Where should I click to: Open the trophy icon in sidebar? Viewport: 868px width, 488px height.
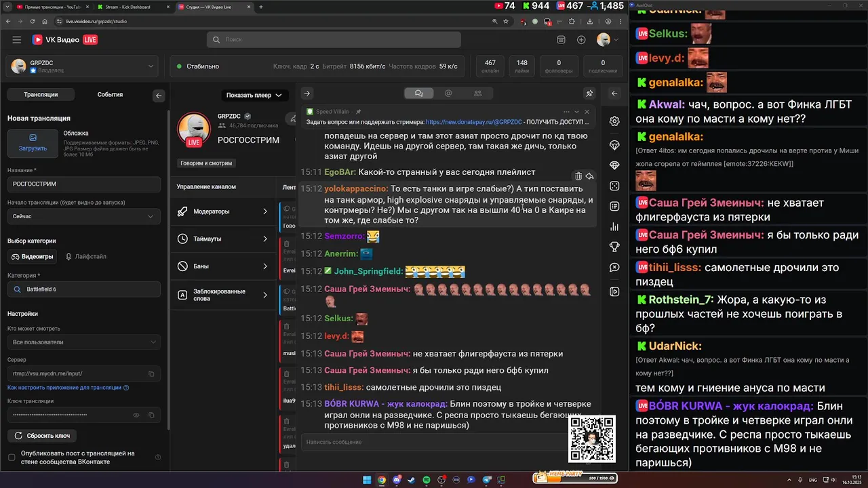[x=614, y=247]
